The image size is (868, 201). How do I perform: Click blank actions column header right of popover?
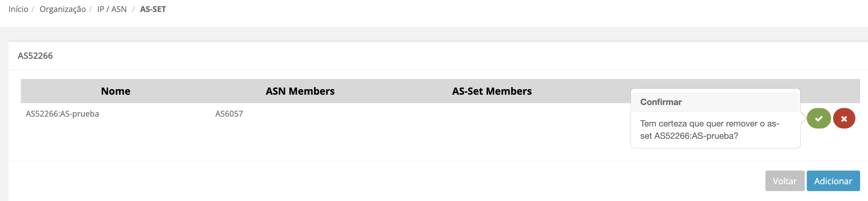[x=830, y=91]
